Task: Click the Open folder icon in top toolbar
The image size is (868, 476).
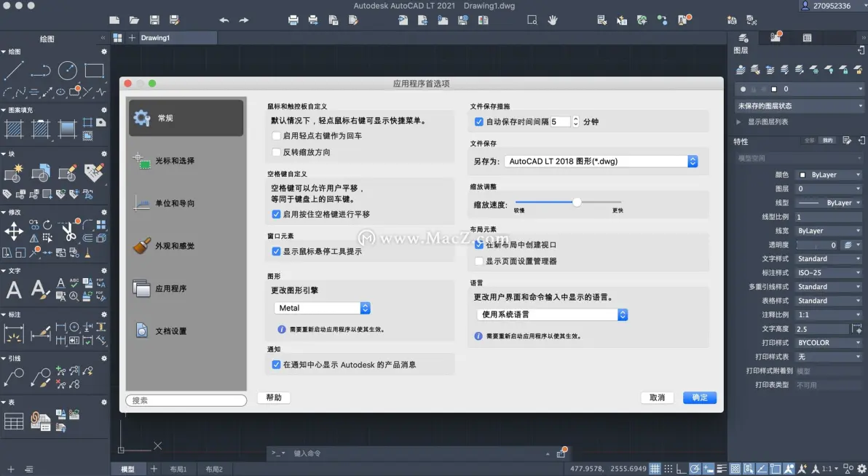Action: 134,20
